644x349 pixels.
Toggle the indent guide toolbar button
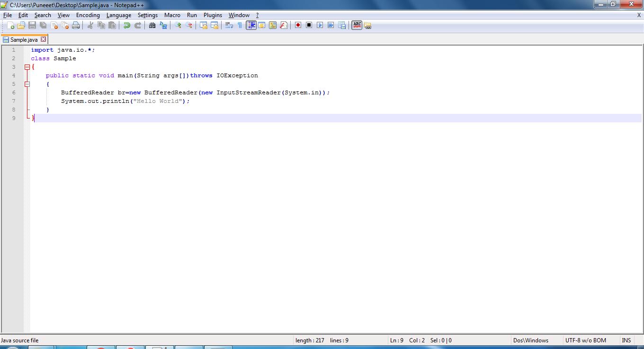coord(251,25)
